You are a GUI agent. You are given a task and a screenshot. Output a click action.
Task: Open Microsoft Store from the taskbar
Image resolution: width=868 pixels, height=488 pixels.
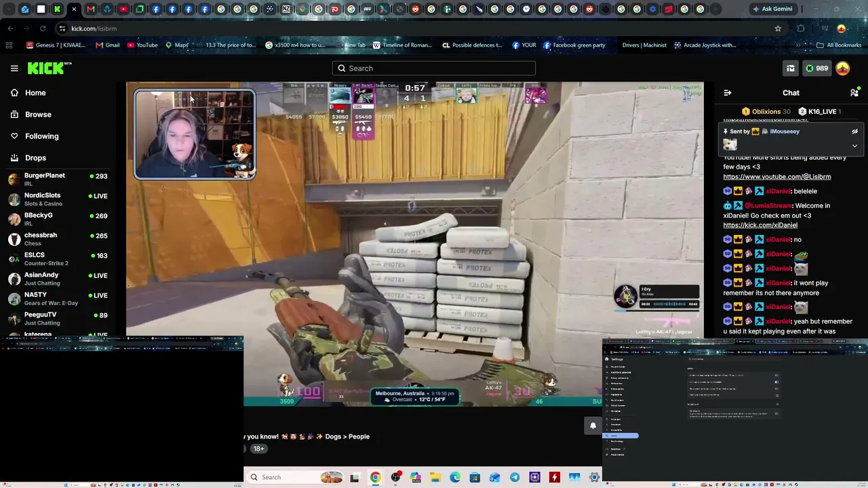[x=475, y=477]
